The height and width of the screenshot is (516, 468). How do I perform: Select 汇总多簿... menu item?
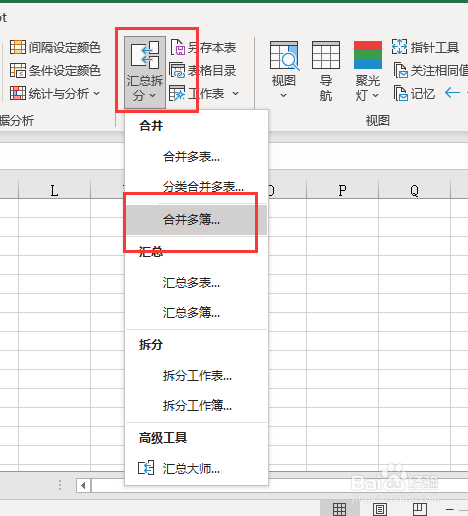coord(197,313)
